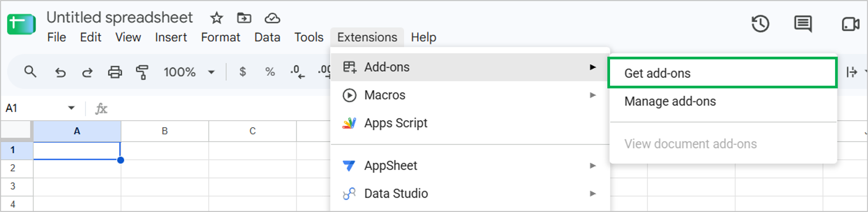Click the Add-ons menu item icon
Screen dimensions: 868x212
[x=349, y=67]
